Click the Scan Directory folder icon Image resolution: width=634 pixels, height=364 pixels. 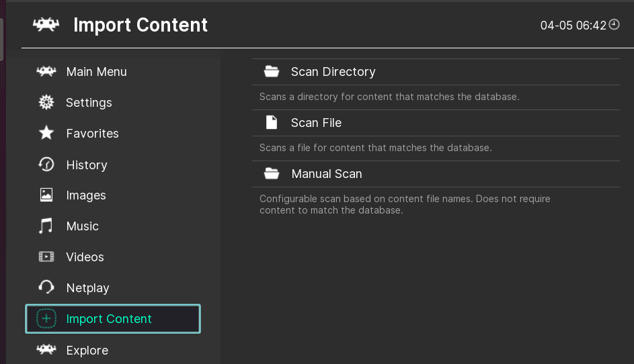272,71
